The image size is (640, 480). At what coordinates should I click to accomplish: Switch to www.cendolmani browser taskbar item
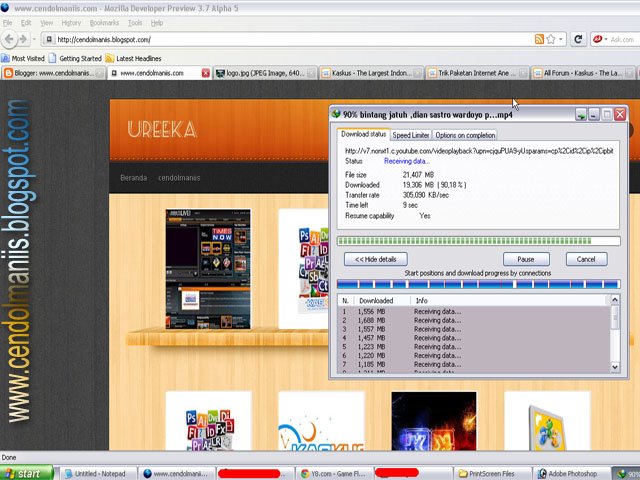(x=176, y=473)
